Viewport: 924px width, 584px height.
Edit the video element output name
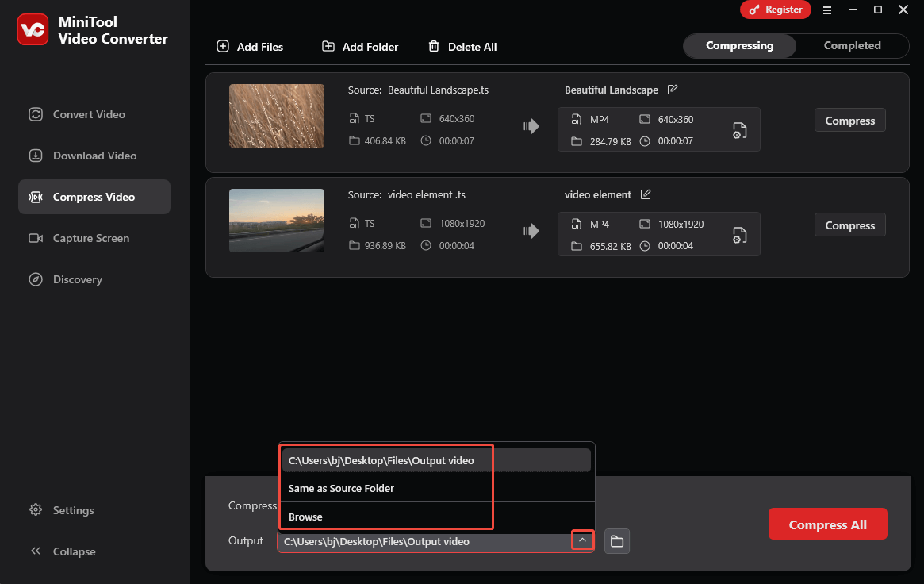[646, 194]
